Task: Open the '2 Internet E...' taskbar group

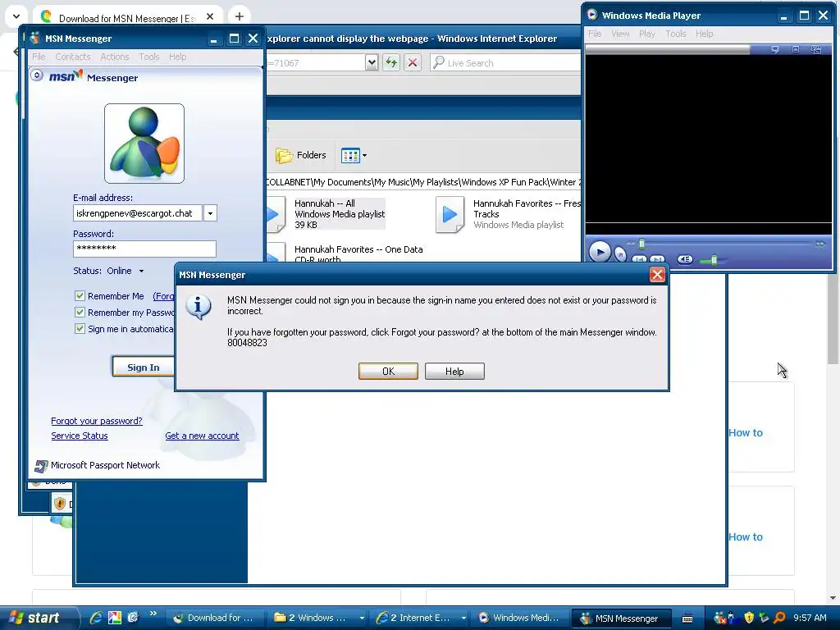Action: [x=421, y=618]
